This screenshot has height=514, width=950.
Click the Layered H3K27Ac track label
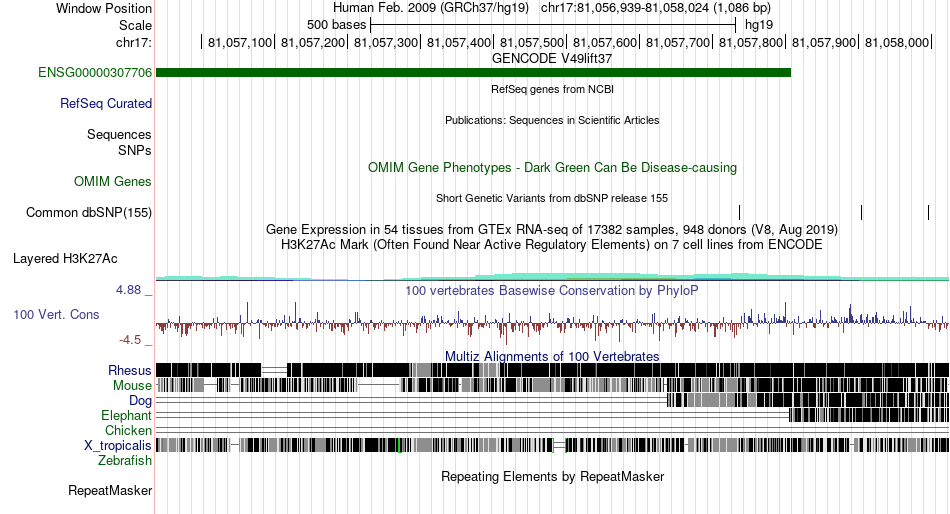tap(65, 259)
